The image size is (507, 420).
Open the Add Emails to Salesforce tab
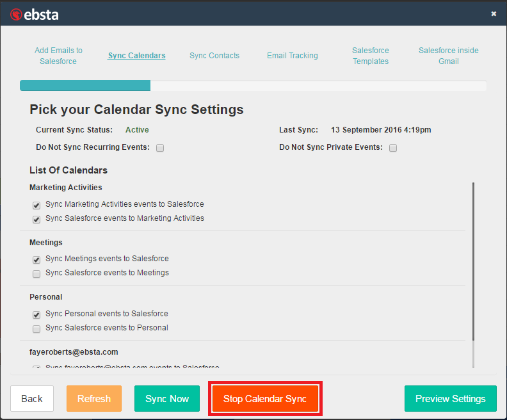(x=58, y=56)
